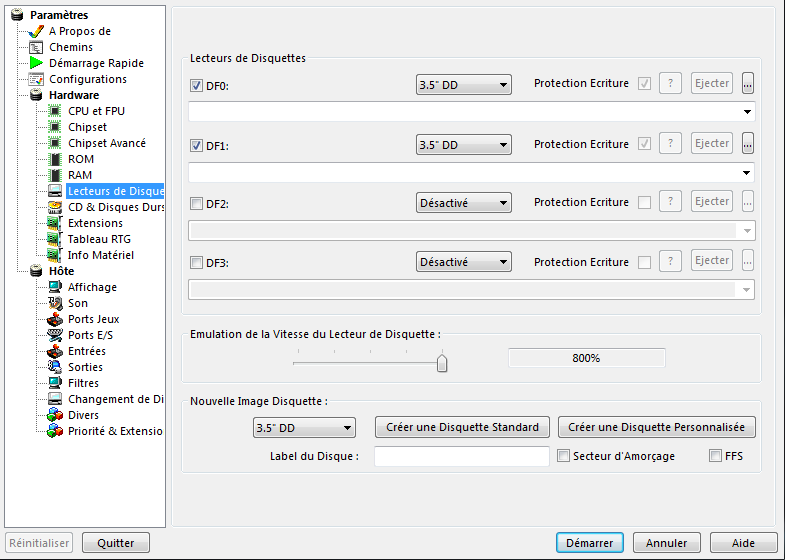
Task: Open the DF0 drive type dropdown
Action: coord(463,86)
